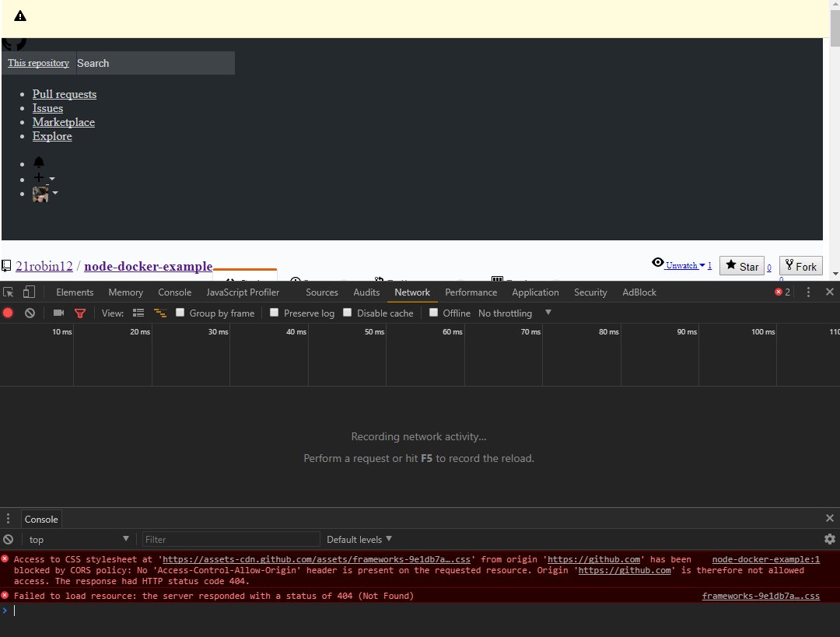Switch to the Sources tab

click(x=321, y=292)
